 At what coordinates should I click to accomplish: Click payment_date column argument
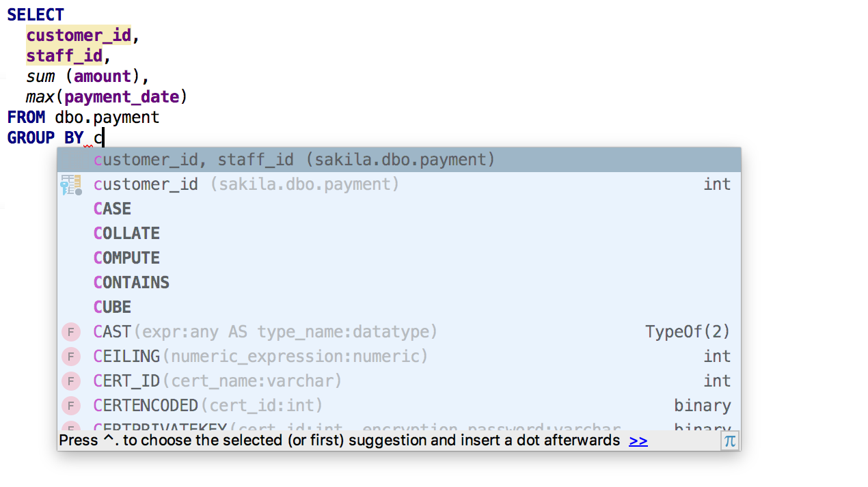point(122,97)
